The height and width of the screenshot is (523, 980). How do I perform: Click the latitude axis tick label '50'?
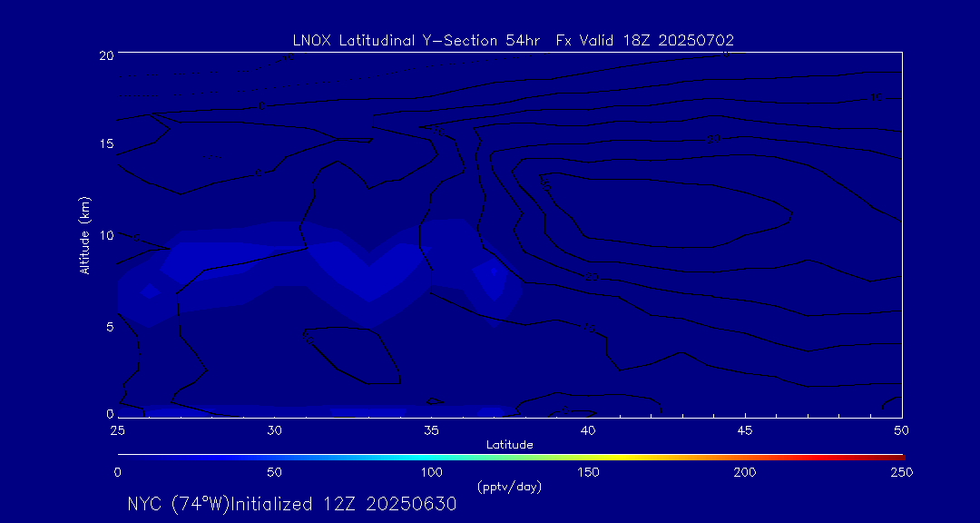901,430
